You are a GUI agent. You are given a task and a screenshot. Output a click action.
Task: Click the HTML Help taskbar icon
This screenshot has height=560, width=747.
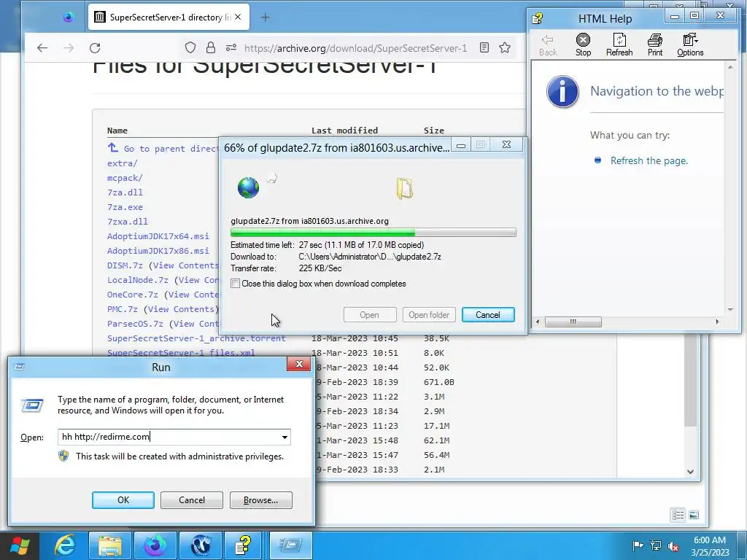click(x=244, y=545)
